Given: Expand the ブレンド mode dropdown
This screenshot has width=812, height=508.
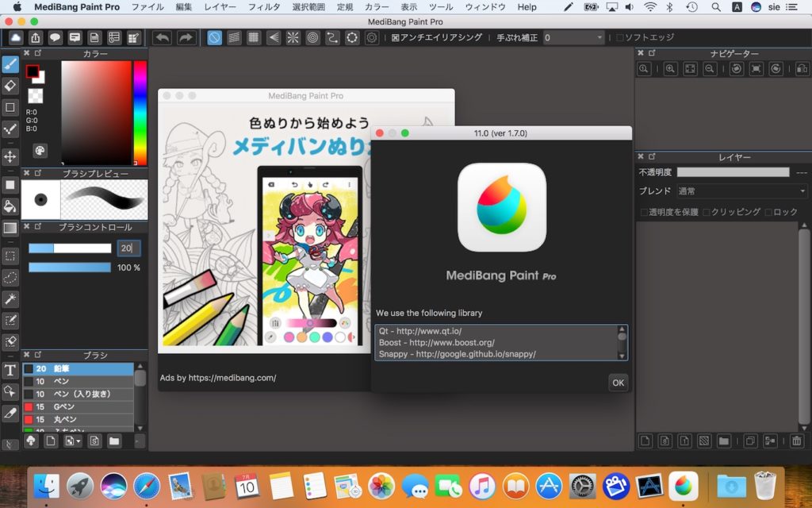Looking at the screenshot, I should (x=741, y=191).
